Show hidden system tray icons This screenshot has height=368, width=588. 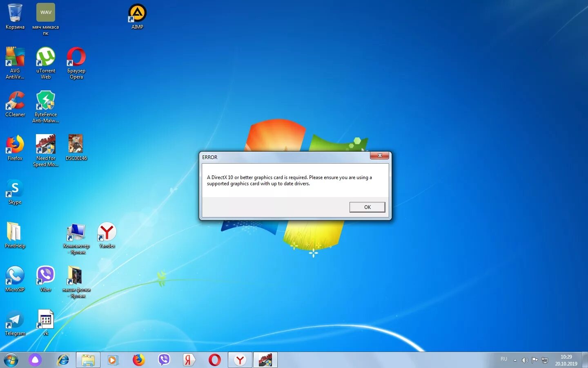tap(515, 360)
